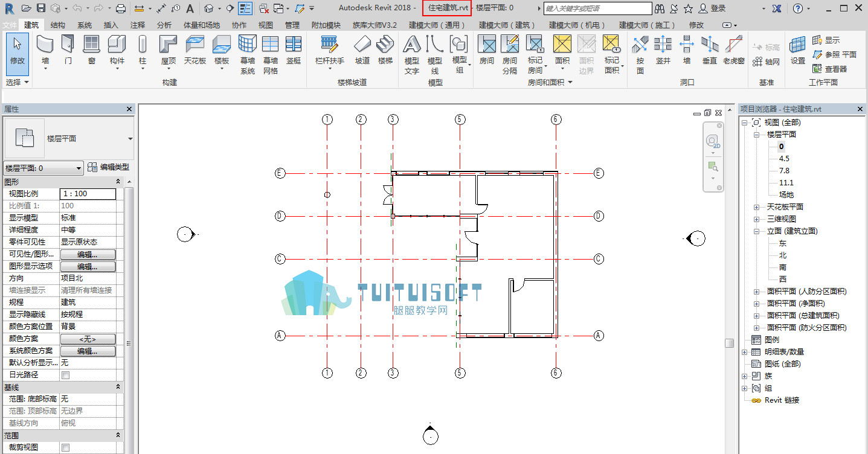
Task: Expand the 明细表/数量 tree node
Action: click(x=745, y=352)
